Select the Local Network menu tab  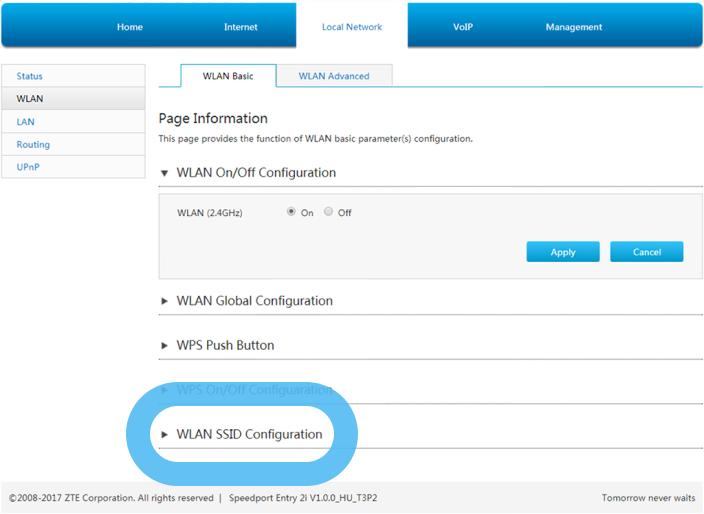tap(352, 27)
